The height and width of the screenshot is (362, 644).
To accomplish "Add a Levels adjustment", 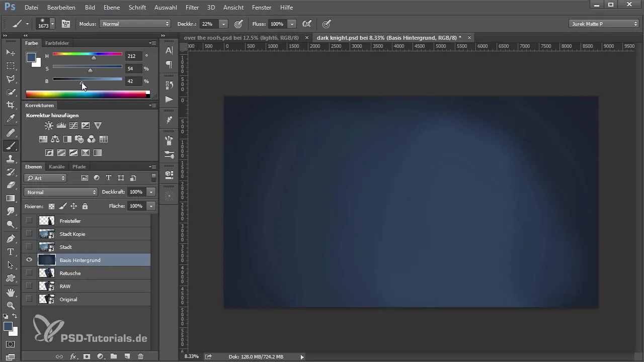I will coord(61,126).
